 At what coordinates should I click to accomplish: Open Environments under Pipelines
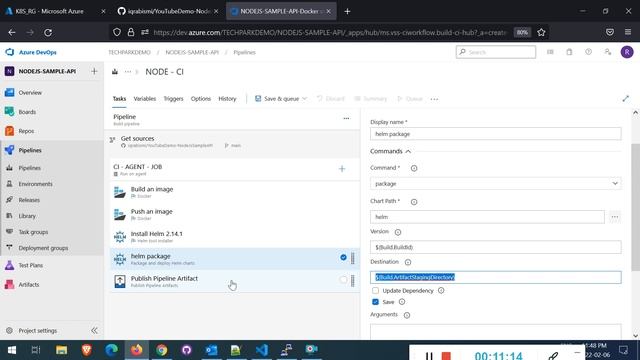click(x=35, y=184)
